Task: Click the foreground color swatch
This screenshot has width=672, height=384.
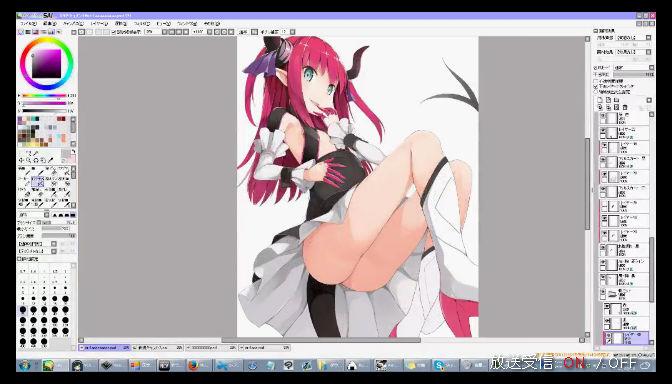Action: click(x=65, y=153)
